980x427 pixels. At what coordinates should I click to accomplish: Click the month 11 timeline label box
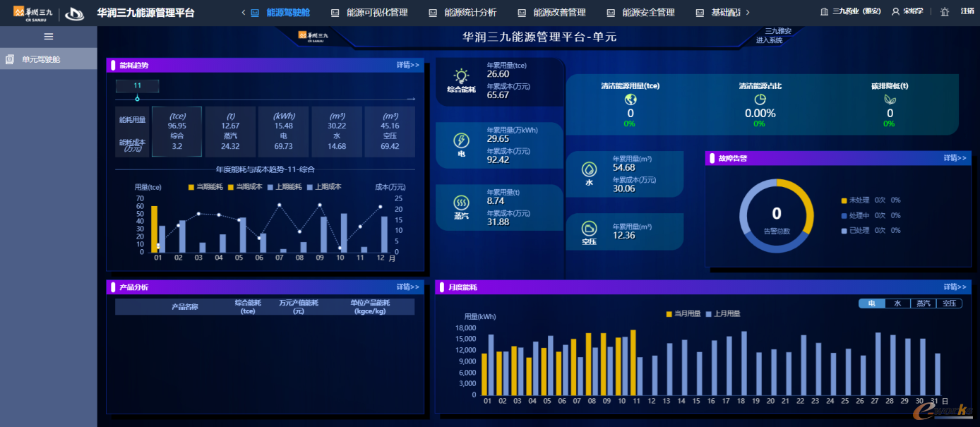(138, 86)
